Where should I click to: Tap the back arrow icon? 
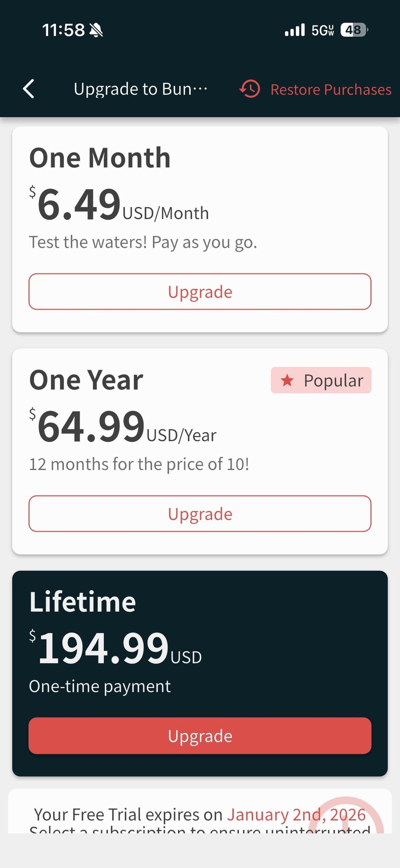(29, 89)
